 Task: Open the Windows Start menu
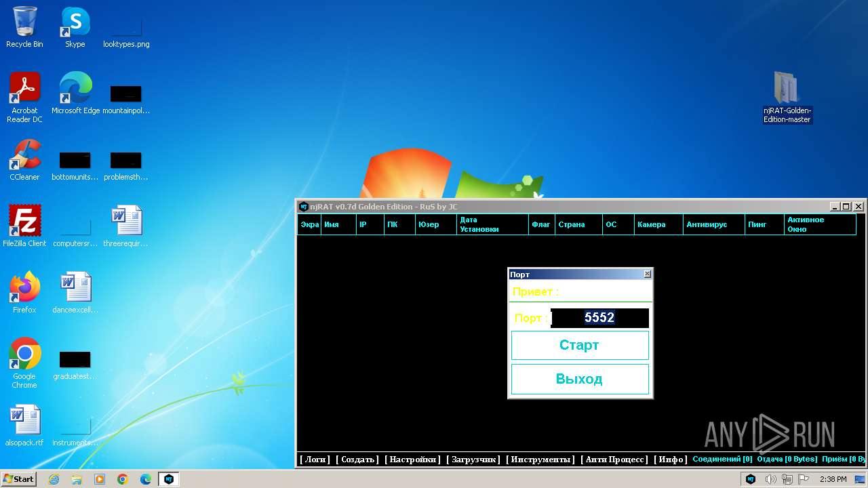click(19, 479)
